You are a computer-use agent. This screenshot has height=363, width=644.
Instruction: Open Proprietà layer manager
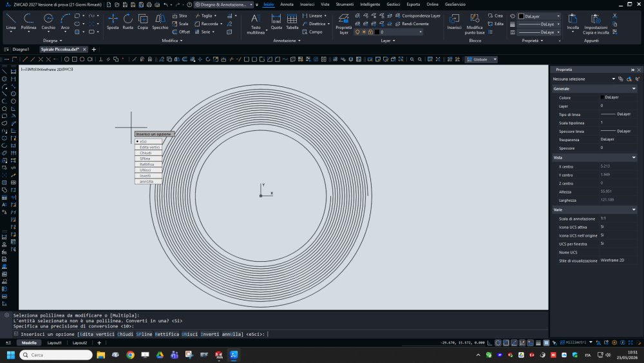pos(343,24)
